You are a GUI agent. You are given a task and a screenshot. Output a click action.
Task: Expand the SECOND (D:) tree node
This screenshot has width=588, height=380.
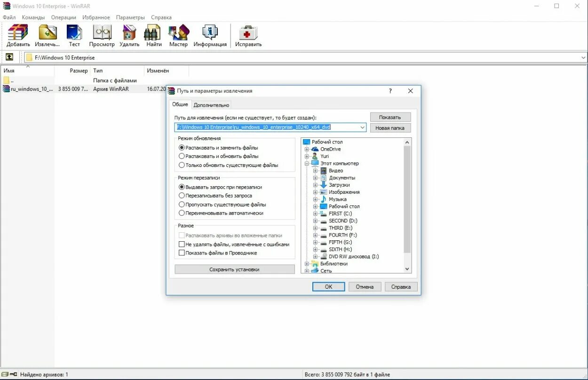315,221
